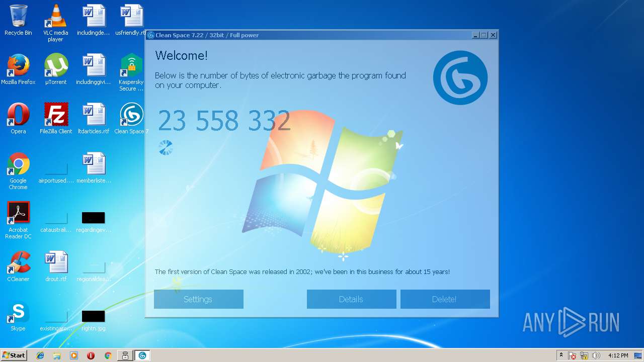
Task: Launch the Opera desktop shortcut
Action: pyautogui.click(x=18, y=119)
